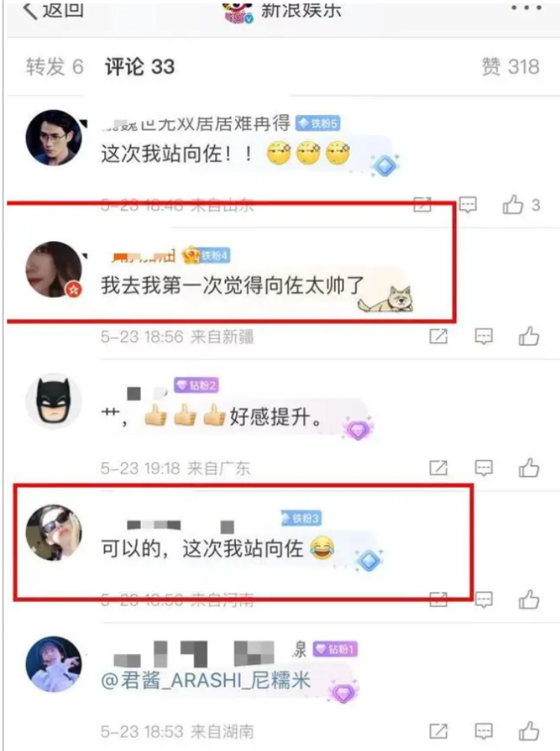Share the 好感提升 comment
The width and height of the screenshot is (560, 751).
pyautogui.click(x=438, y=468)
